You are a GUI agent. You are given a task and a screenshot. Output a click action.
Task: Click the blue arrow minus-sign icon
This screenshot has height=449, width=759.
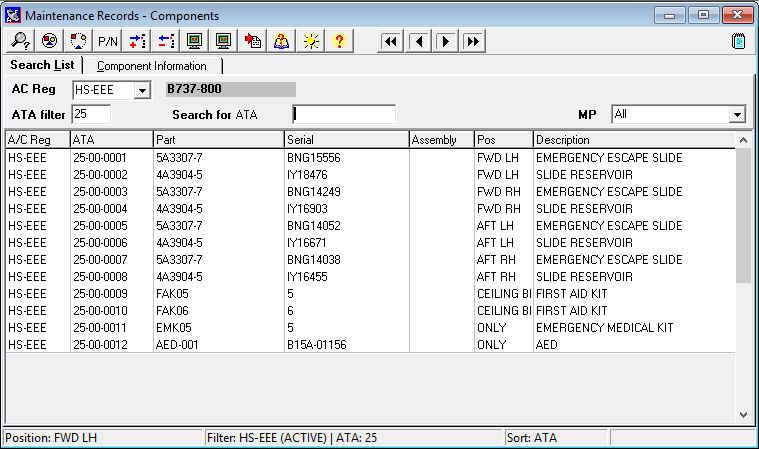click(x=166, y=41)
